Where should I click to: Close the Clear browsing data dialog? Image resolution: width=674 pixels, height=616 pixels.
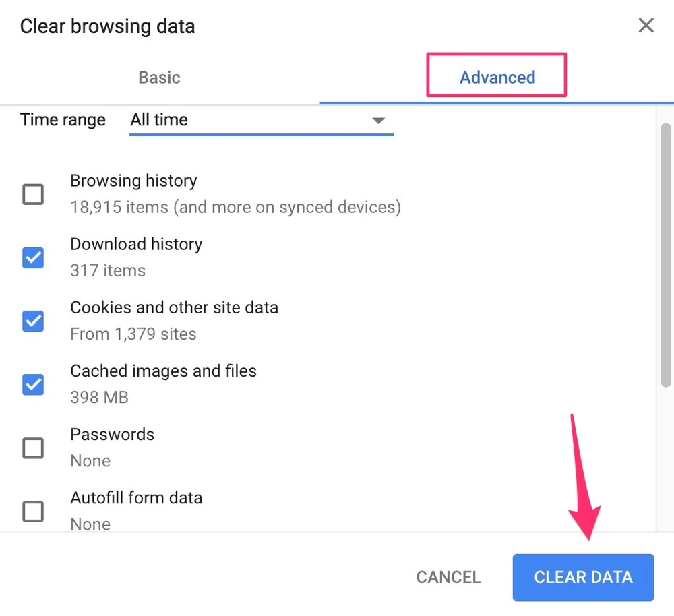click(x=646, y=26)
